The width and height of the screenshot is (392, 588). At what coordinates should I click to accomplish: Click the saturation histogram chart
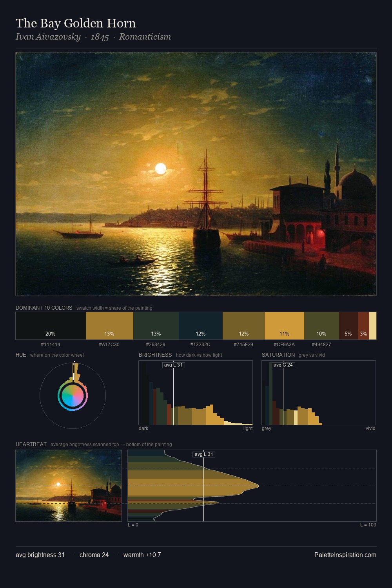pyautogui.click(x=319, y=393)
